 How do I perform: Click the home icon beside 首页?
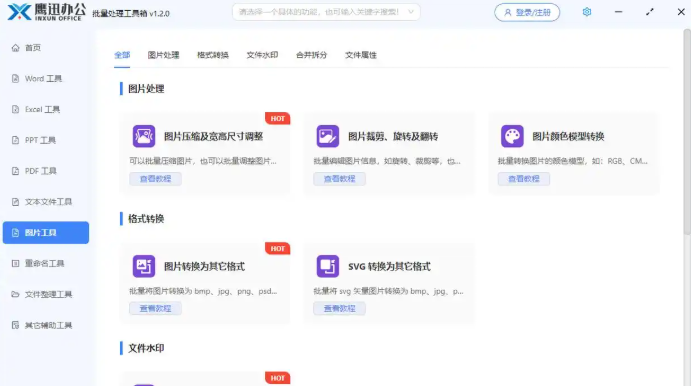[15, 48]
